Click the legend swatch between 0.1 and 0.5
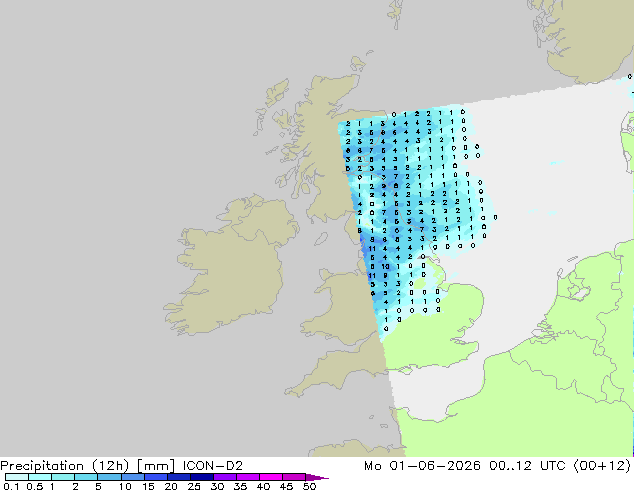The width and height of the screenshot is (634, 490). tap(17, 477)
